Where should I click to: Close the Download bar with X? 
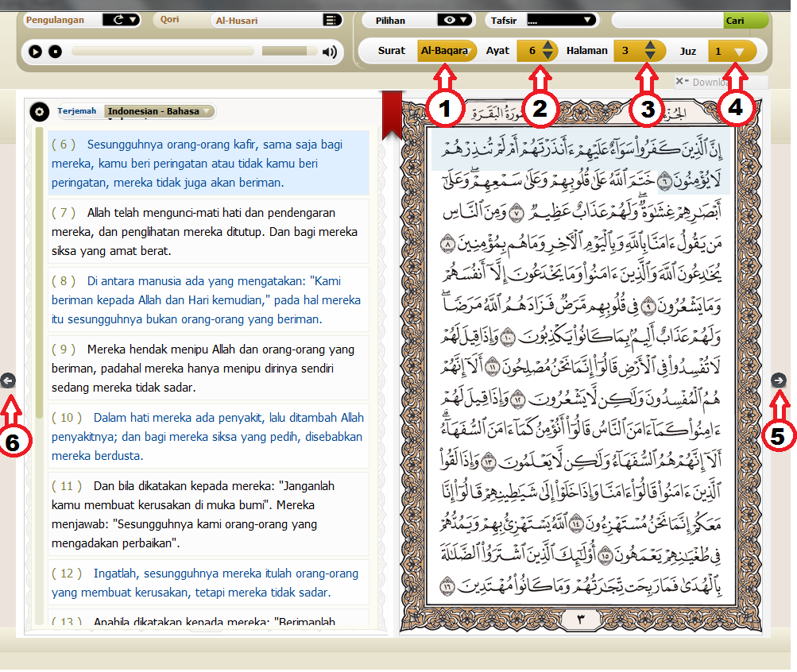coord(679,81)
